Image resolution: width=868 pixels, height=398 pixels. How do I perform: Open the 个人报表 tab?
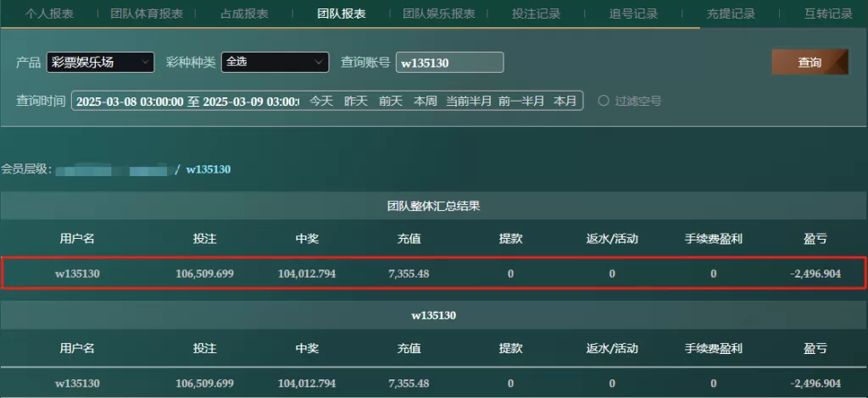coord(49,14)
